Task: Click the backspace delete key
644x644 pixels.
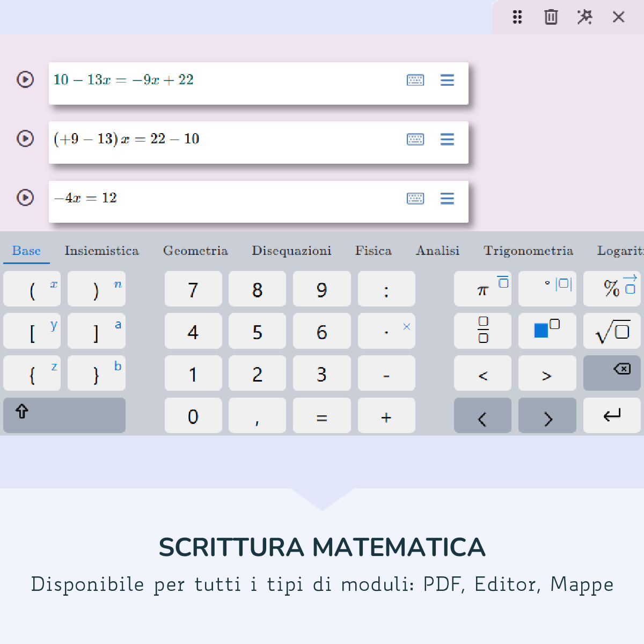Action: pyautogui.click(x=612, y=373)
